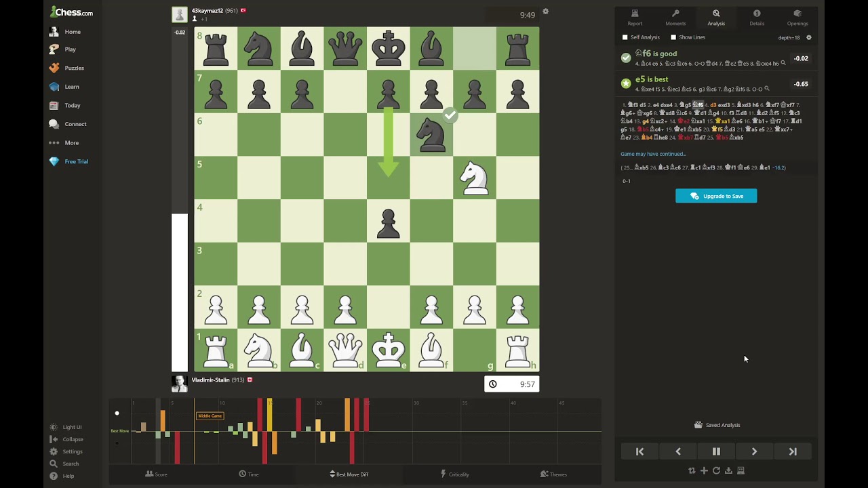Viewport: 868px width, 488px height.
Task: Switch to Light UI
Action: [66, 427]
